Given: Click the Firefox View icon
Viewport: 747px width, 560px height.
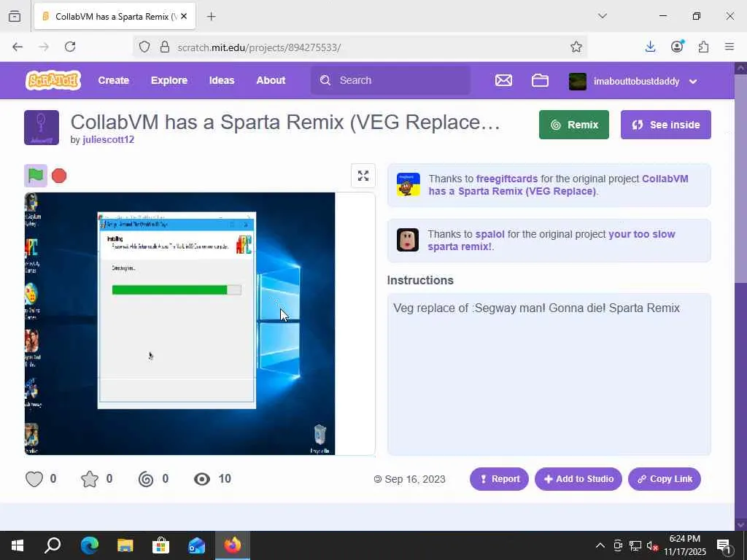Looking at the screenshot, I should pyautogui.click(x=15, y=16).
